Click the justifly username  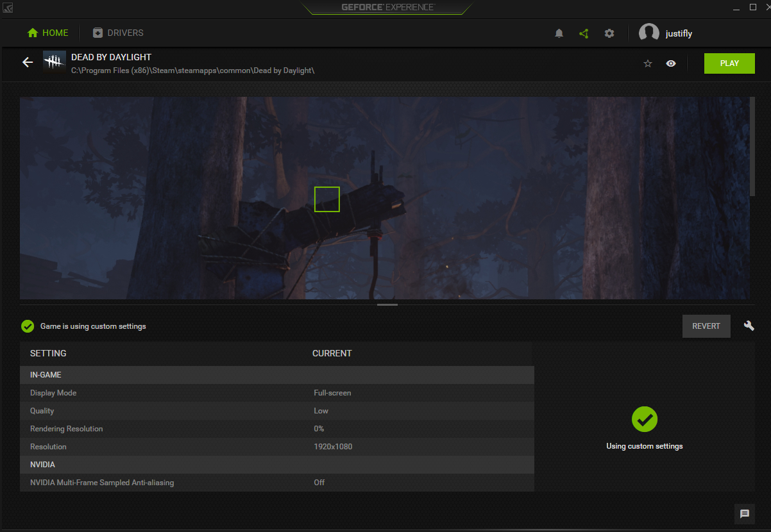coord(679,33)
